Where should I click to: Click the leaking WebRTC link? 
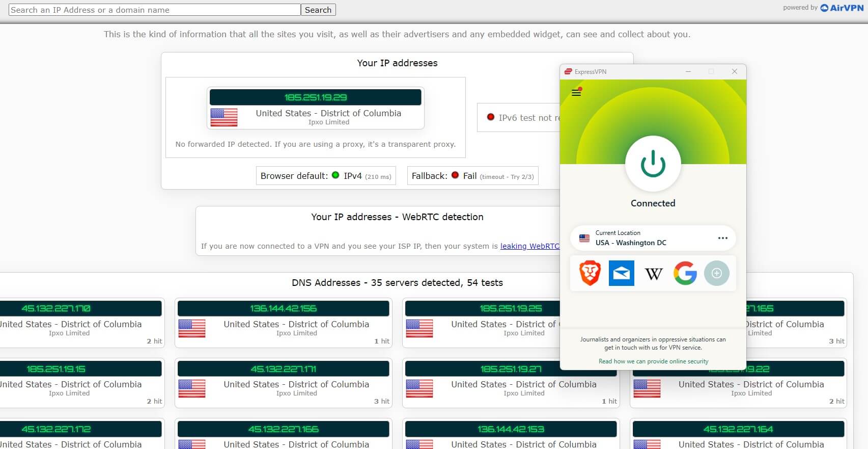point(530,246)
